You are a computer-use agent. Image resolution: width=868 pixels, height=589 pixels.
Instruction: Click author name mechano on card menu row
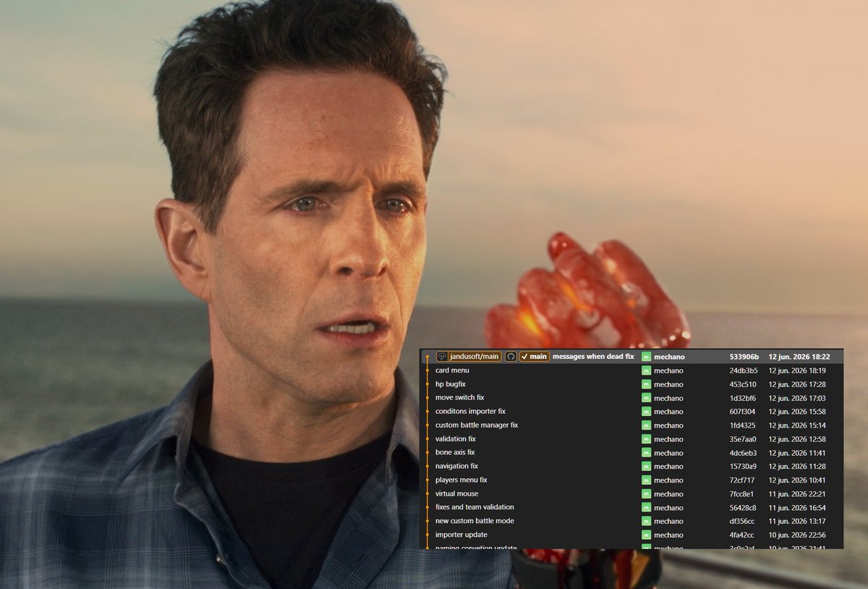(668, 370)
